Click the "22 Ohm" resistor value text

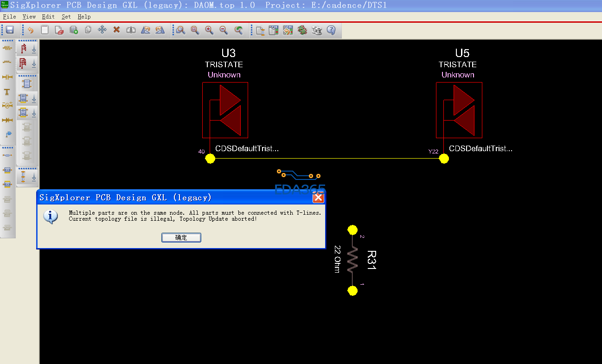pos(338,259)
